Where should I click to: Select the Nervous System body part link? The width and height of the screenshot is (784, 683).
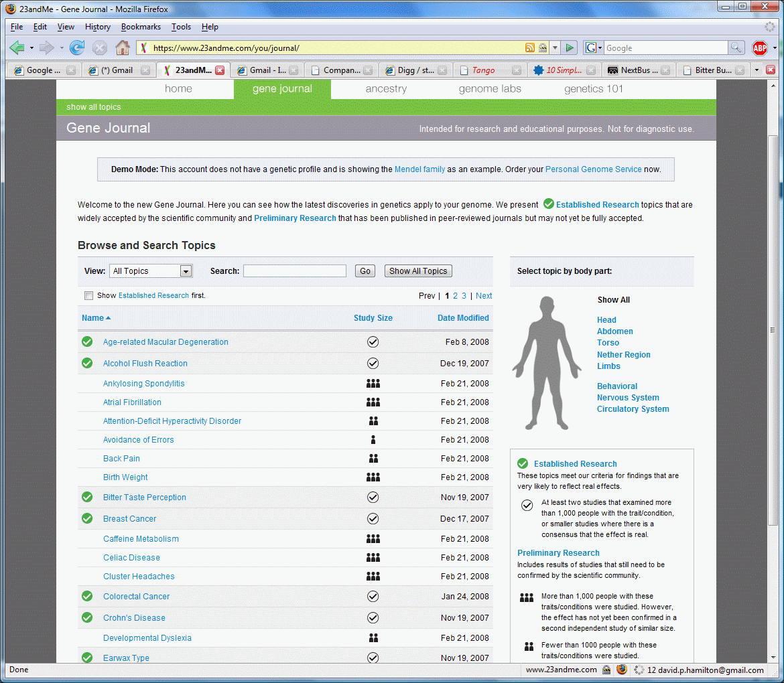627,398
